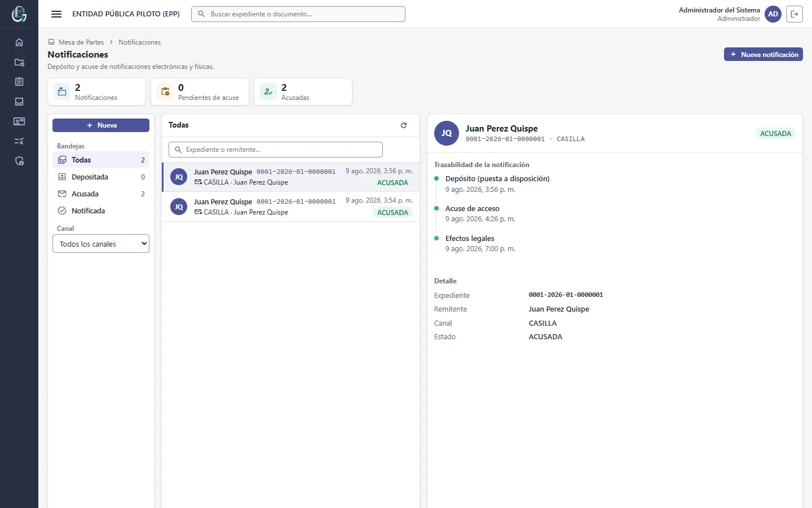This screenshot has width=812, height=508.
Task: Click 'Juan Perez Quispe' name in detail header
Action: point(501,129)
